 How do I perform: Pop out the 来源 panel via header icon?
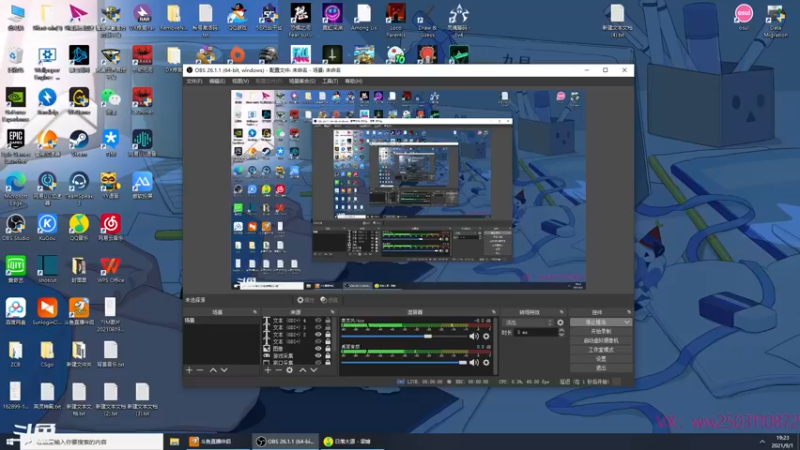332,312
